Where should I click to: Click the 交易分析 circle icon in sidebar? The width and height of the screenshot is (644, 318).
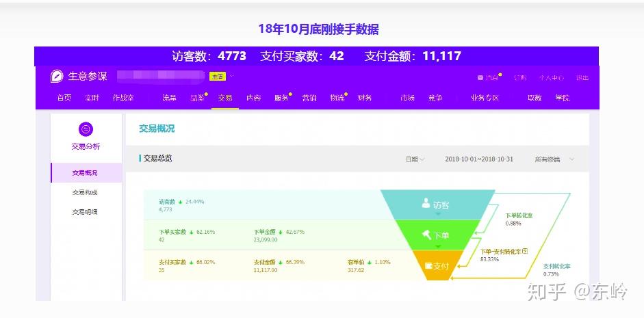86,129
